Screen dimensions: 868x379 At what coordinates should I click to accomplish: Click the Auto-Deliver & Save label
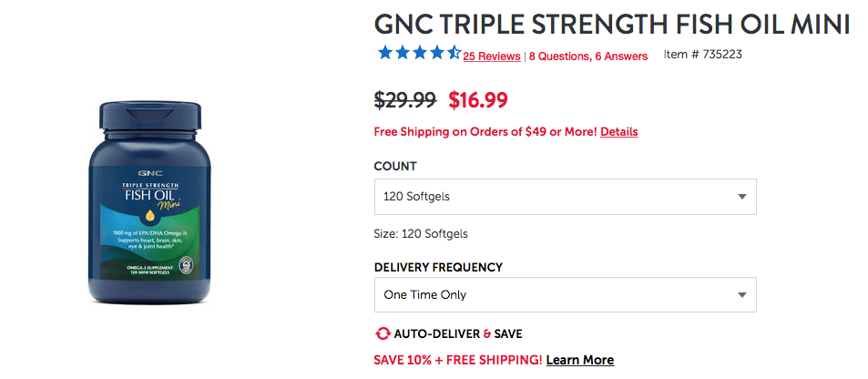(458, 334)
